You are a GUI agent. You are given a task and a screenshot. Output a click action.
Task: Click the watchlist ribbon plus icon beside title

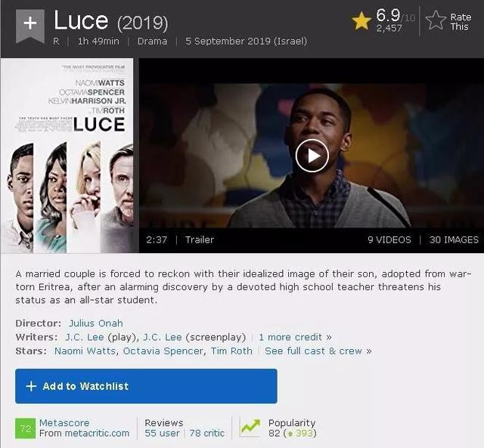[30, 26]
